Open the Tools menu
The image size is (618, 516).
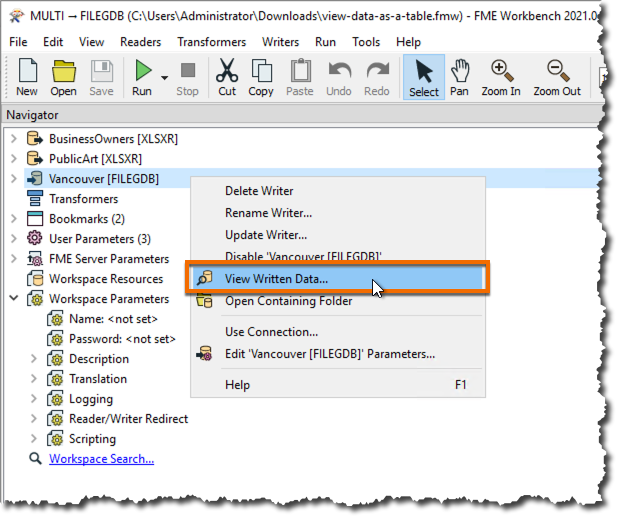pos(366,42)
